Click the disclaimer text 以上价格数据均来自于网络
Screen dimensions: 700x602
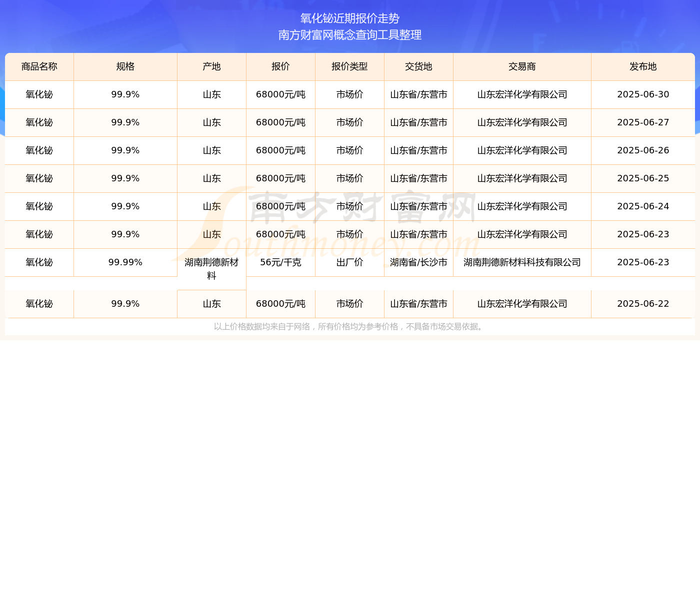[x=262, y=327]
